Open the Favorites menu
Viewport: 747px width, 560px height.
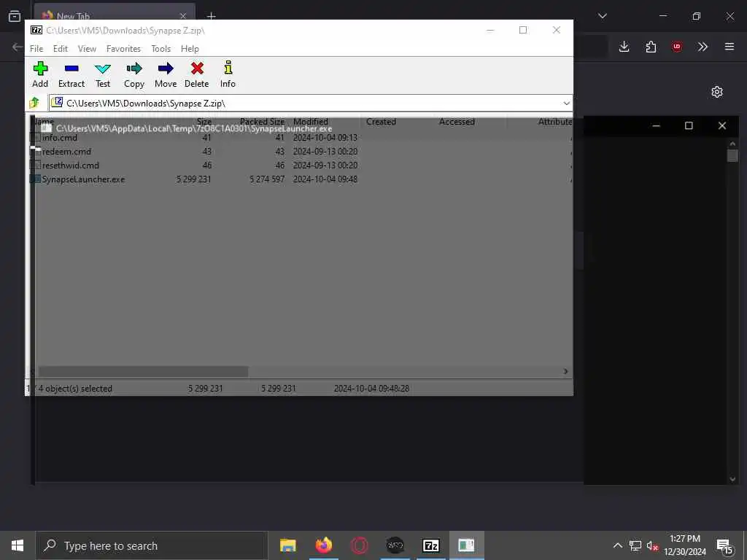pyautogui.click(x=123, y=49)
